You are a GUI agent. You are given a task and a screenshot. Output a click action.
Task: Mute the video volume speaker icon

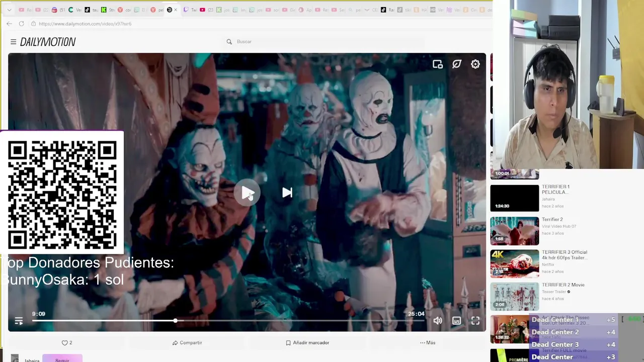[438, 321]
